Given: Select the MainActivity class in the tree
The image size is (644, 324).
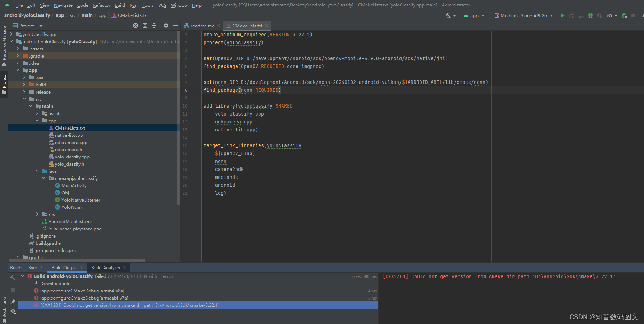Looking at the screenshot, I should (x=74, y=185).
